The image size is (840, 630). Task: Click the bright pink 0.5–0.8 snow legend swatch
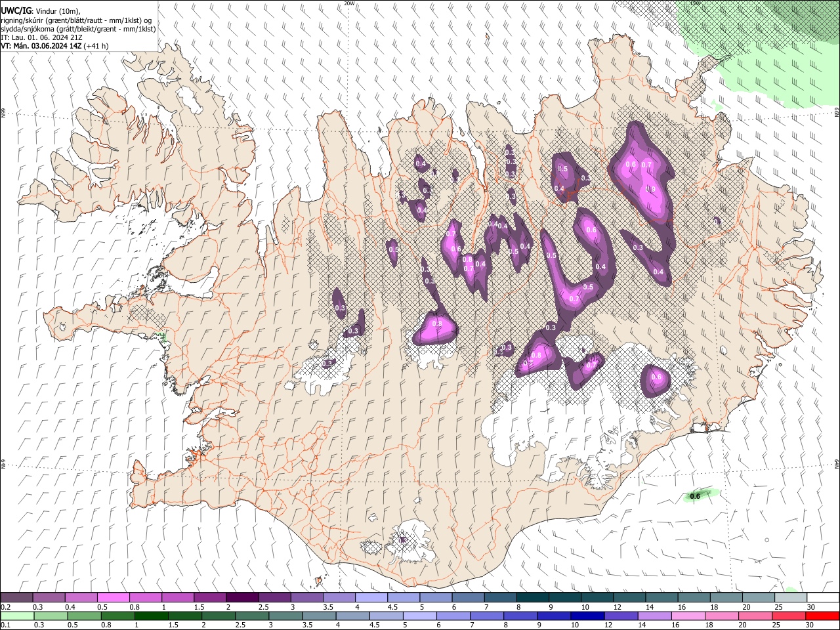click(x=114, y=598)
